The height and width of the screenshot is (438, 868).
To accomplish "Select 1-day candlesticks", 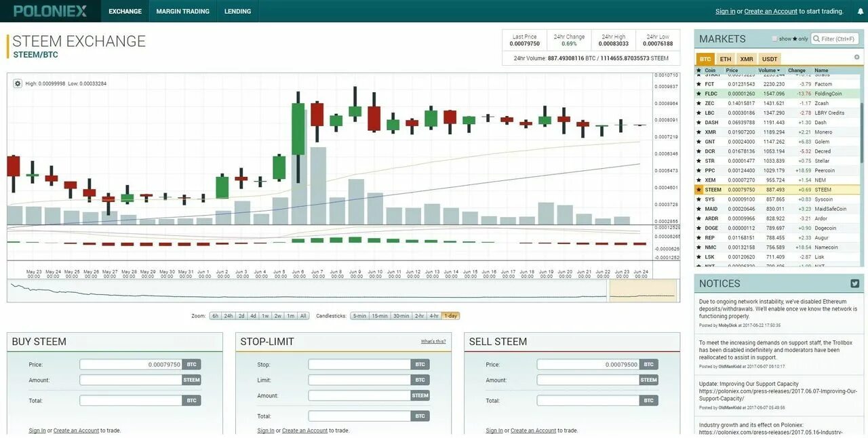I will (450, 316).
